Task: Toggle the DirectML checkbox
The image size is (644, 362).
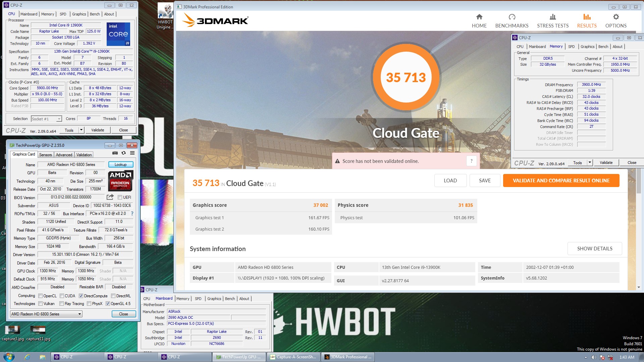Action: [113, 296]
